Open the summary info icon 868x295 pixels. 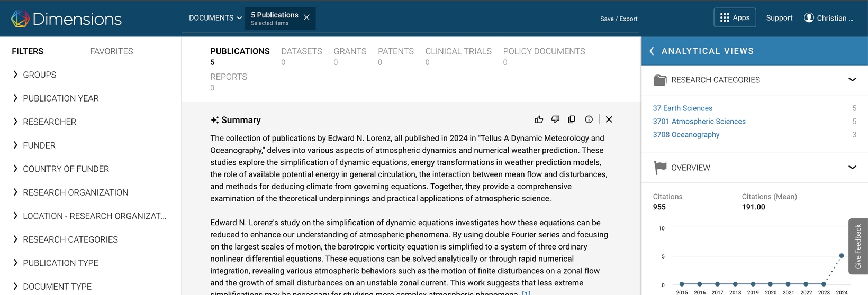(x=589, y=119)
